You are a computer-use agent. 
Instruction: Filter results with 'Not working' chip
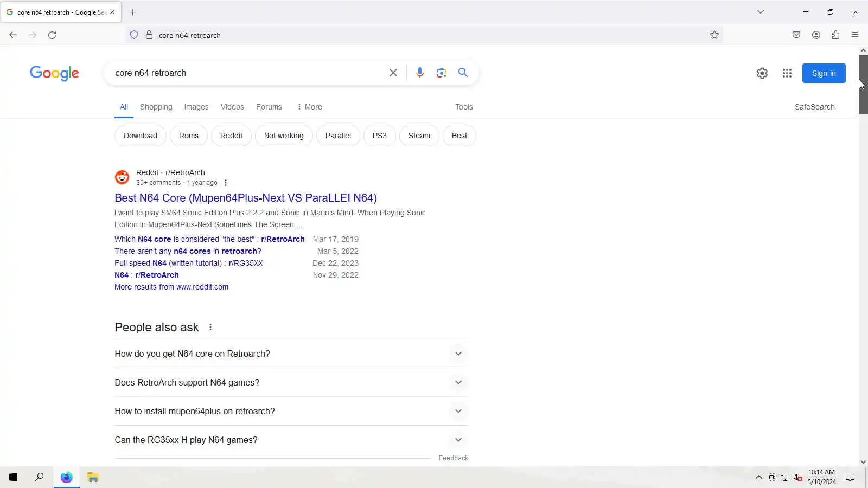[284, 136]
